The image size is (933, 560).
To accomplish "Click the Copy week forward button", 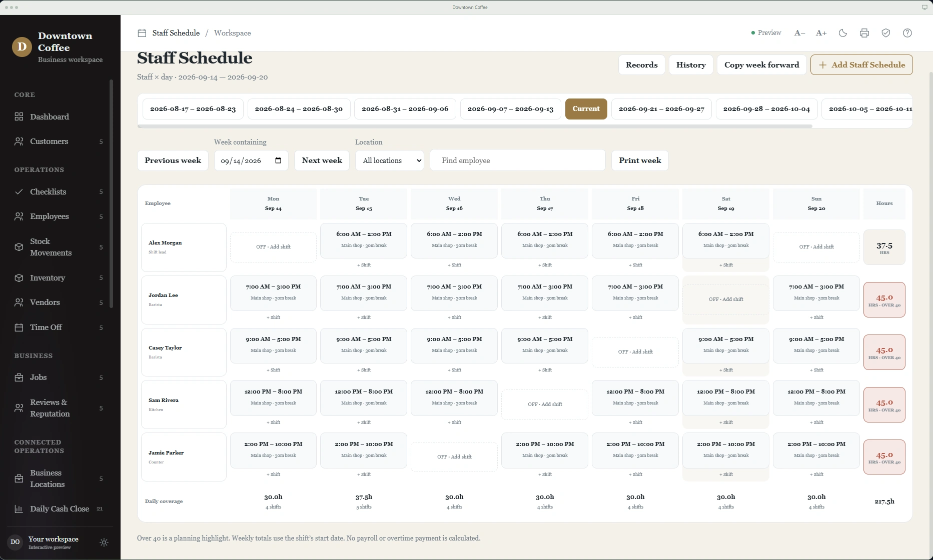I will [x=762, y=65].
